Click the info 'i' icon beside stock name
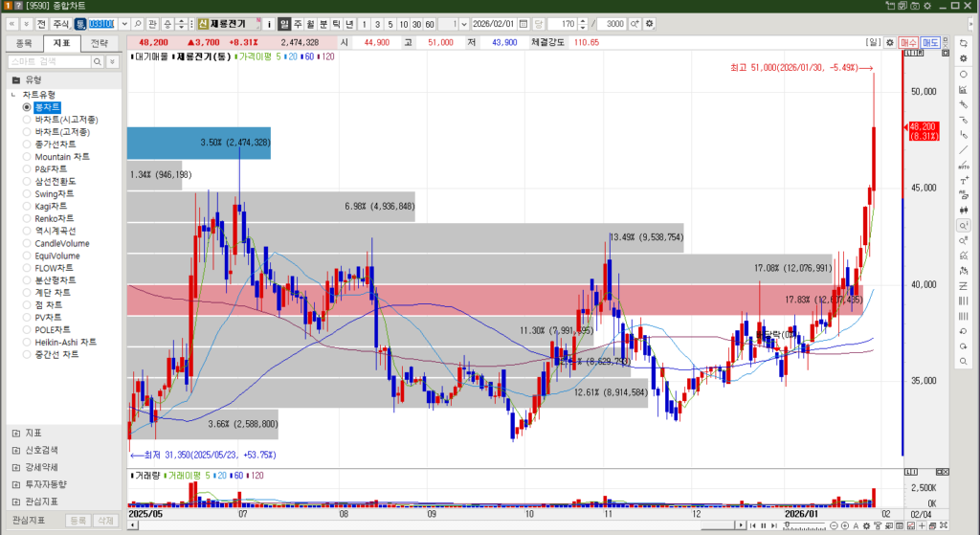 click(269, 23)
